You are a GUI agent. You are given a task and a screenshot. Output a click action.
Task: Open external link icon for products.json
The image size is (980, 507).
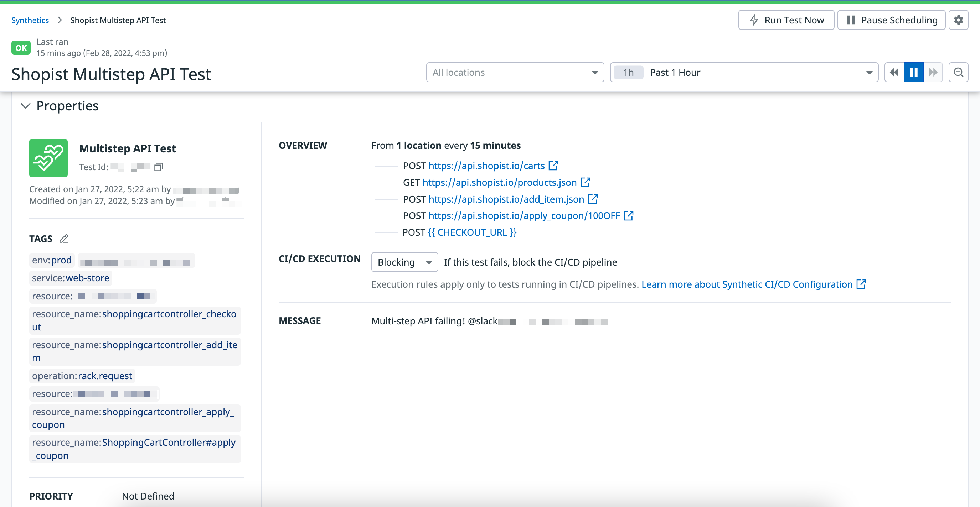(x=585, y=182)
